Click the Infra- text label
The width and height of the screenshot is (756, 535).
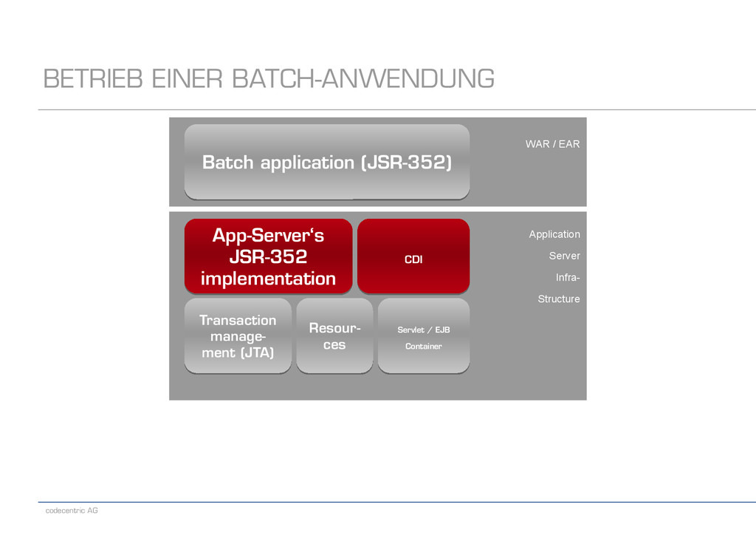point(568,277)
